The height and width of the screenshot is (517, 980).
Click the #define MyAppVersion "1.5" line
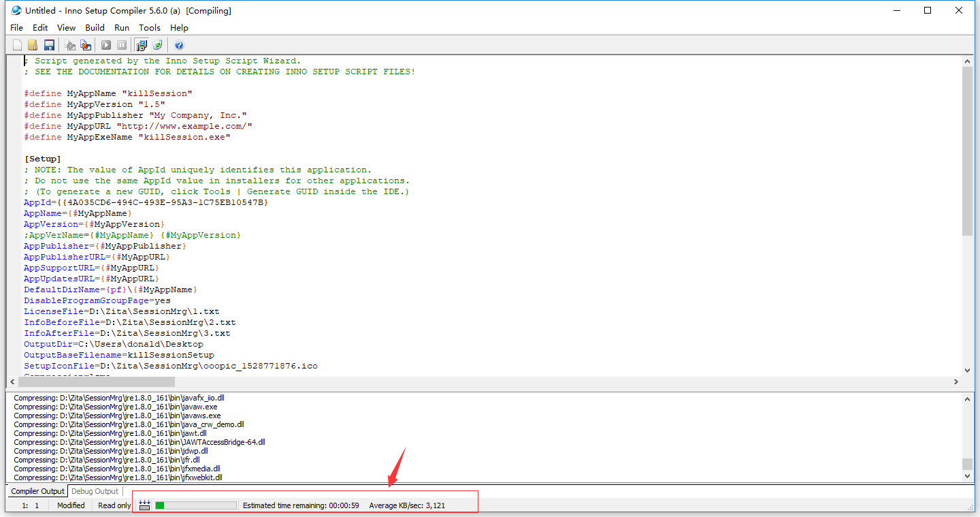coord(95,104)
